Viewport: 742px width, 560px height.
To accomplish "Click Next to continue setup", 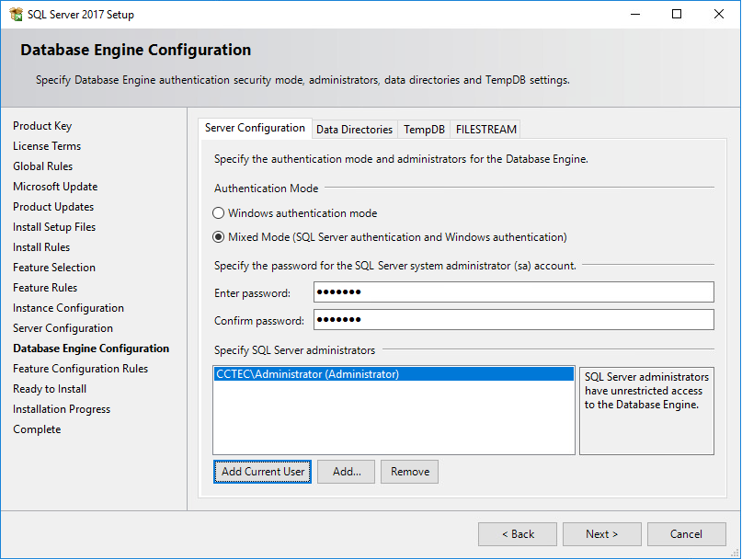I will pos(601,533).
